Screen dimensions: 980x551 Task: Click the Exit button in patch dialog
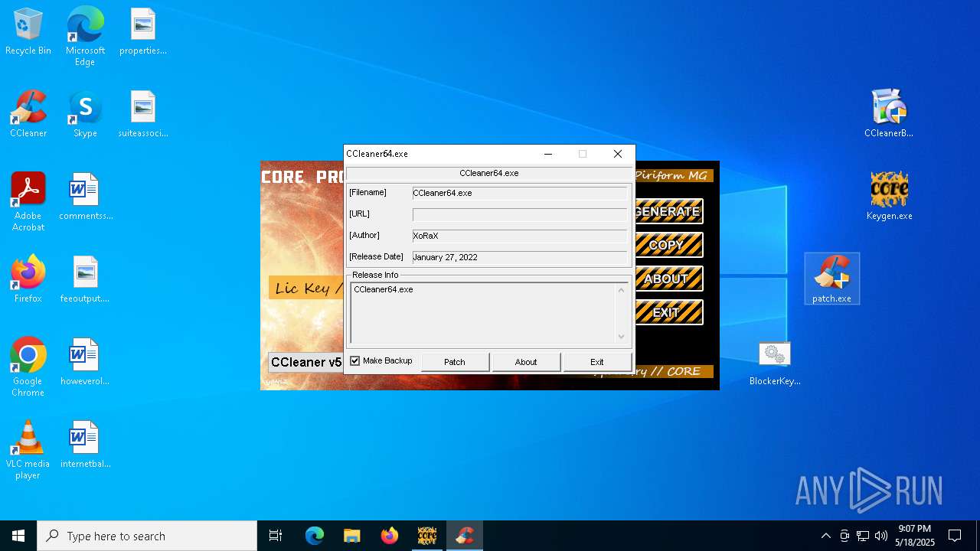click(597, 362)
